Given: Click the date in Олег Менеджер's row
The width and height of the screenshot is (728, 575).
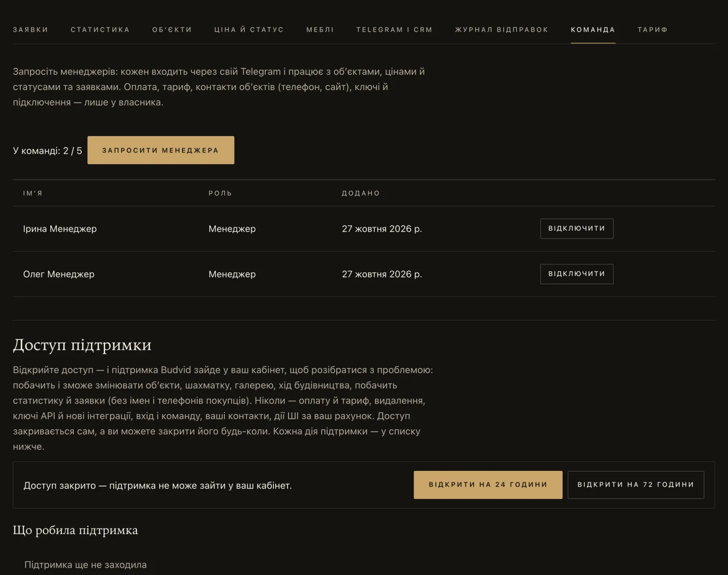Looking at the screenshot, I should pyautogui.click(x=382, y=274).
